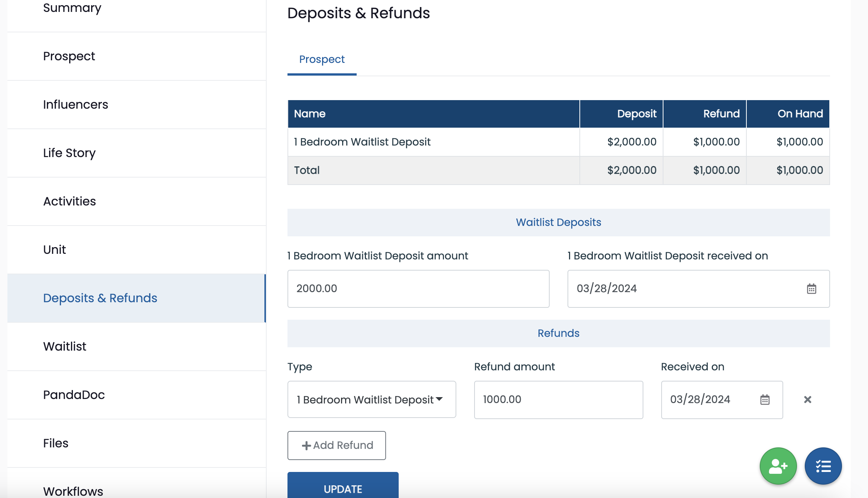Click the refund Received on date field
The width and height of the screenshot is (868, 498).
pyautogui.click(x=722, y=400)
